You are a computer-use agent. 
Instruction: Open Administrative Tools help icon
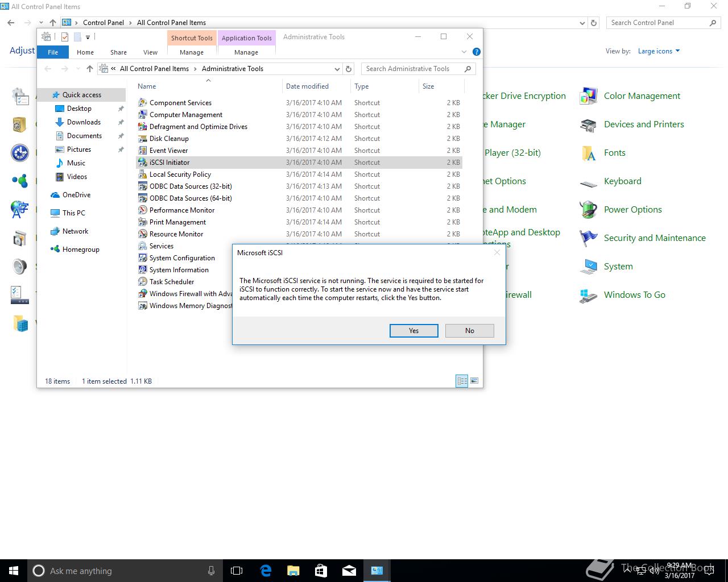[477, 52]
